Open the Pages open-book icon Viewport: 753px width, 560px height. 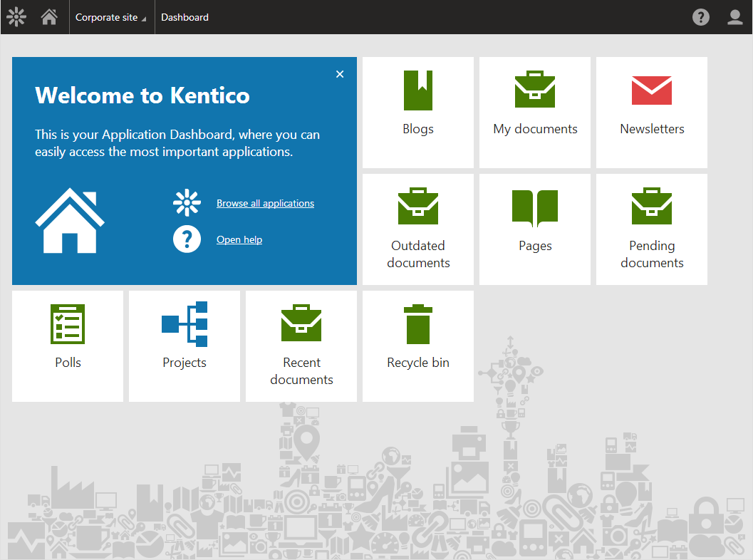[x=535, y=208]
